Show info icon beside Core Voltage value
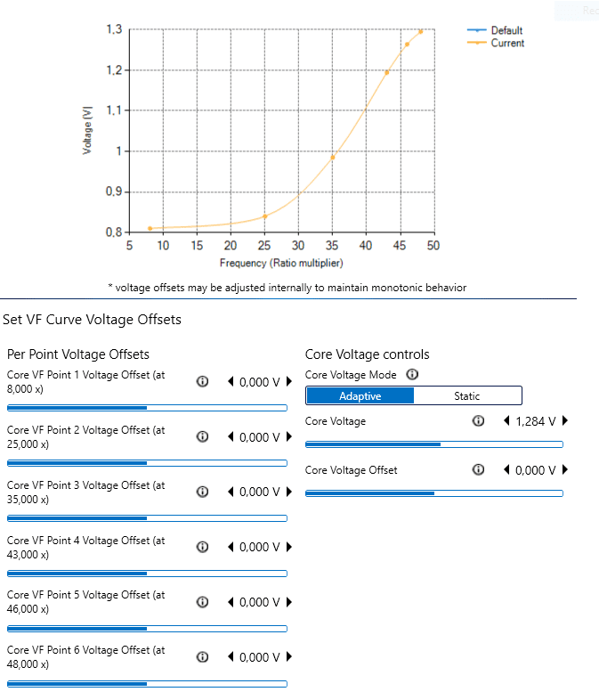 [x=478, y=421]
